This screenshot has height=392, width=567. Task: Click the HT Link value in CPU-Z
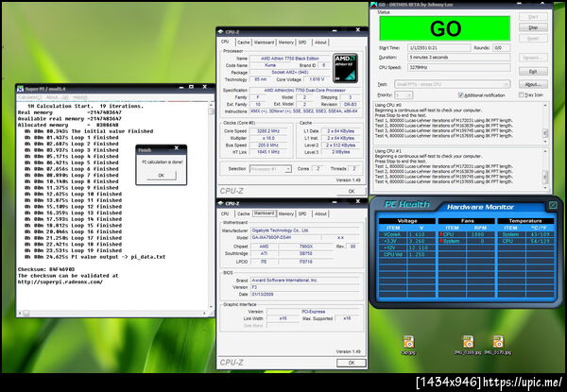point(268,152)
